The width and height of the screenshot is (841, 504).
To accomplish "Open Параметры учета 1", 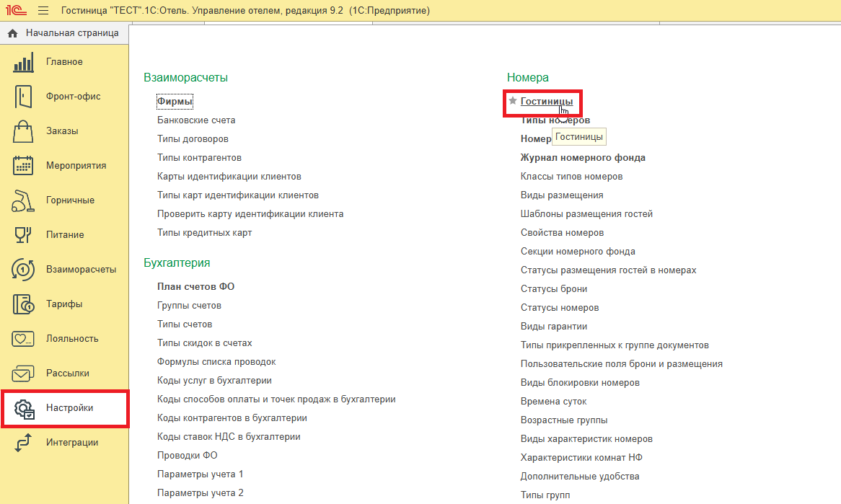I will pyautogui.click(x=200, y=474).
